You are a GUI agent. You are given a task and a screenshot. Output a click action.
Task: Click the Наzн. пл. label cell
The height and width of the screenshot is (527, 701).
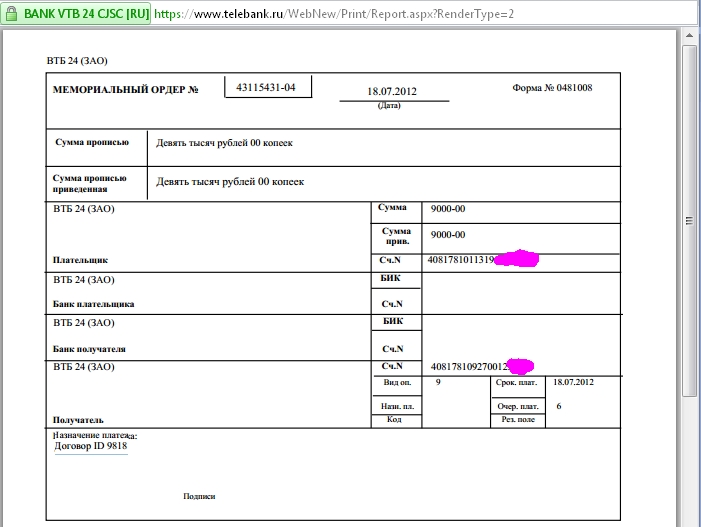397,406
